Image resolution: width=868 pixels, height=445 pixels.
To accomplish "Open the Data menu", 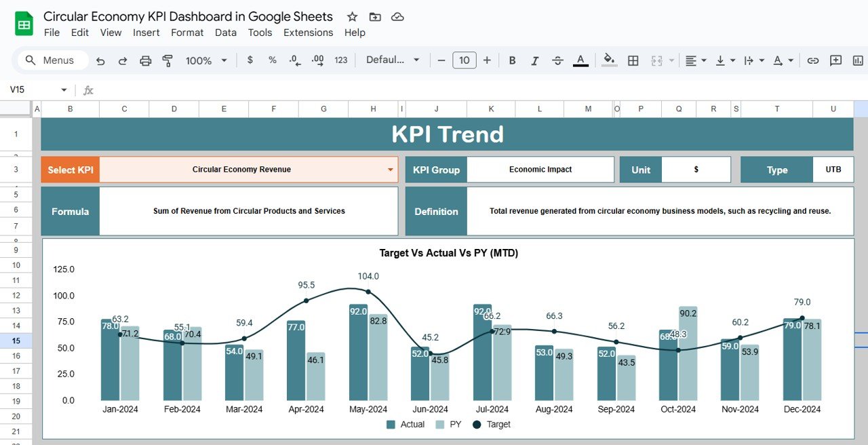I will [226, 33].
